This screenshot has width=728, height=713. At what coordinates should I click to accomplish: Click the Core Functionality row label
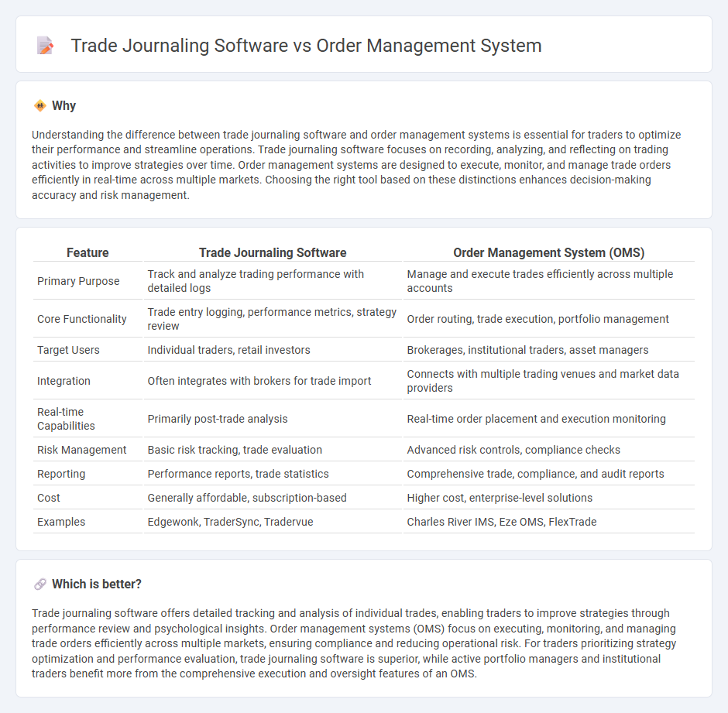tap(82, 319)
